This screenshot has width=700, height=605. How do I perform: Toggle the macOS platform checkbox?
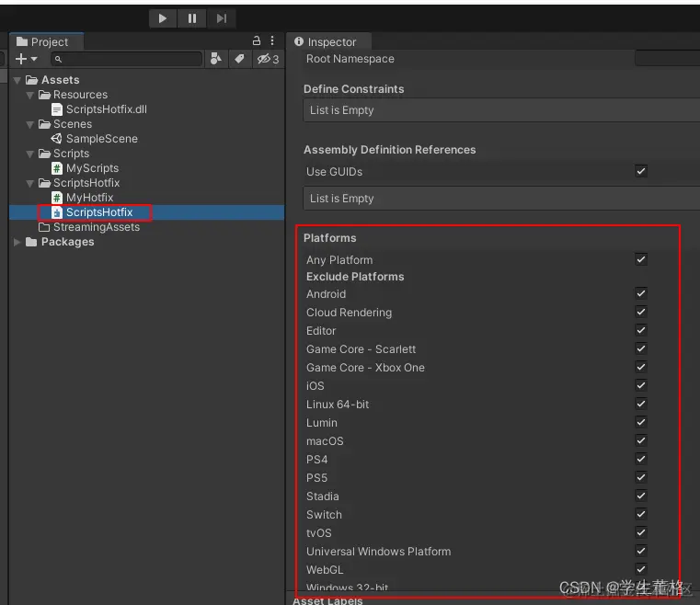(641, 440)
